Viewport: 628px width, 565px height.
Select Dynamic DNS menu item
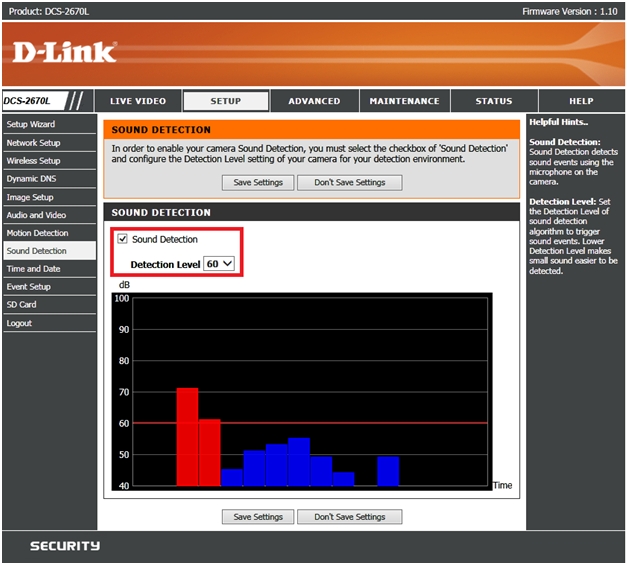click(31, 179)
